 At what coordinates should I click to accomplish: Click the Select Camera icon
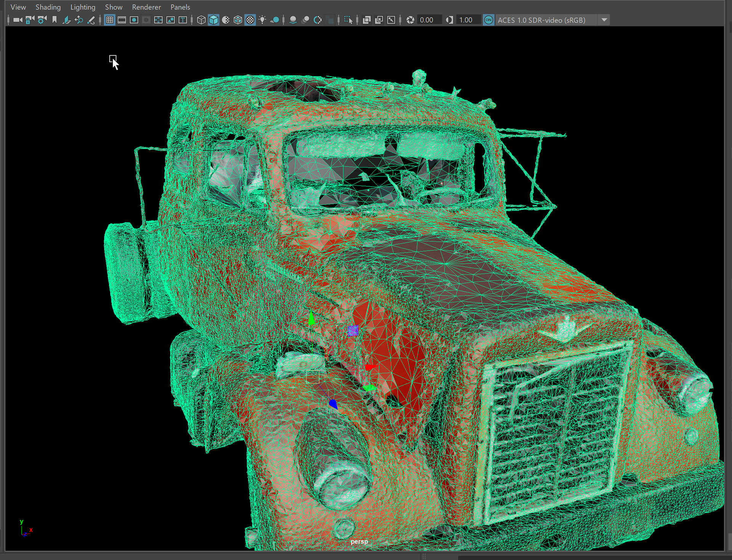[18, 20]
